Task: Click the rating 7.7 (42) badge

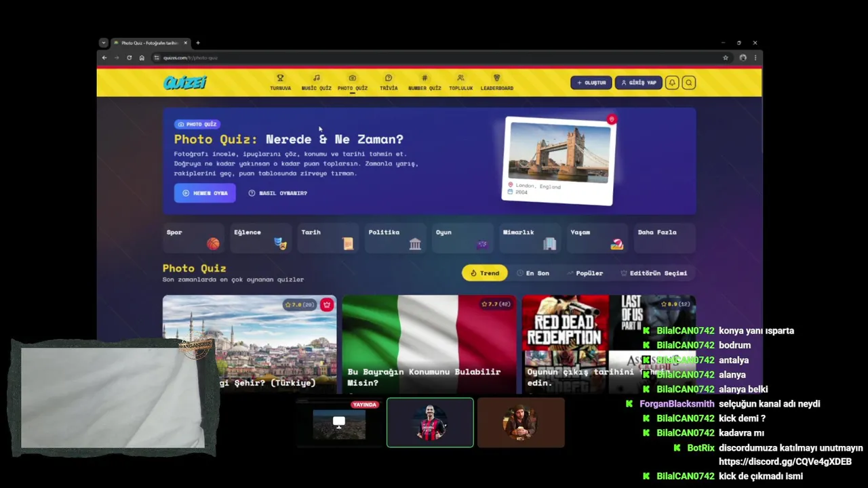Action: pos(496,304)
